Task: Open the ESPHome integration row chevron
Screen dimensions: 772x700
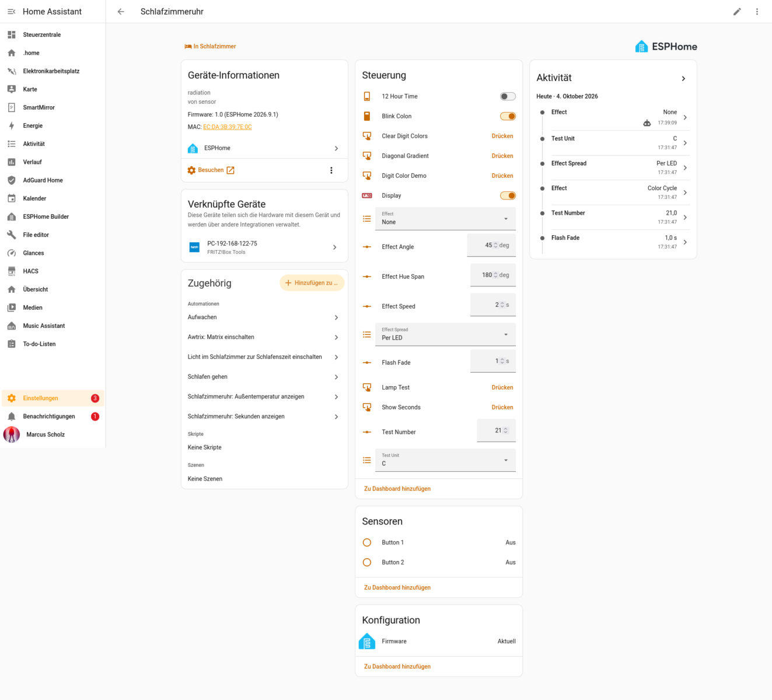Action: (336, 148)
